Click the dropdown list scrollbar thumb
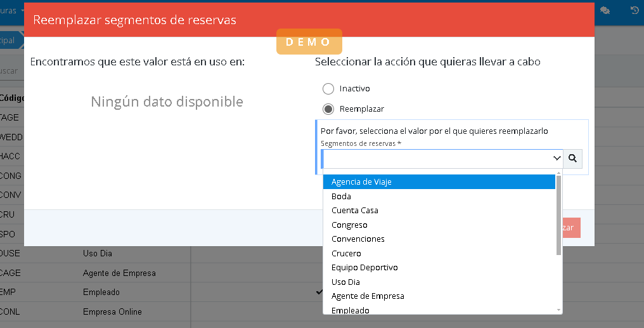 coord(558,216)
